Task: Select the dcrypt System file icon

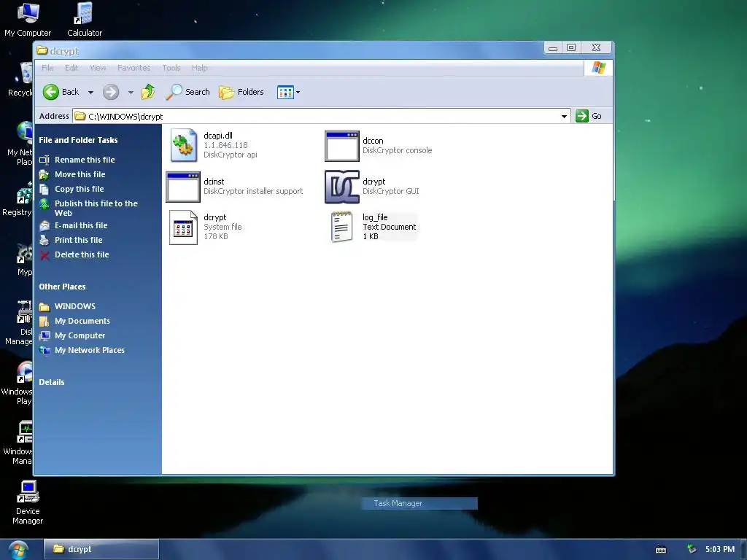Action: [183, 227]
